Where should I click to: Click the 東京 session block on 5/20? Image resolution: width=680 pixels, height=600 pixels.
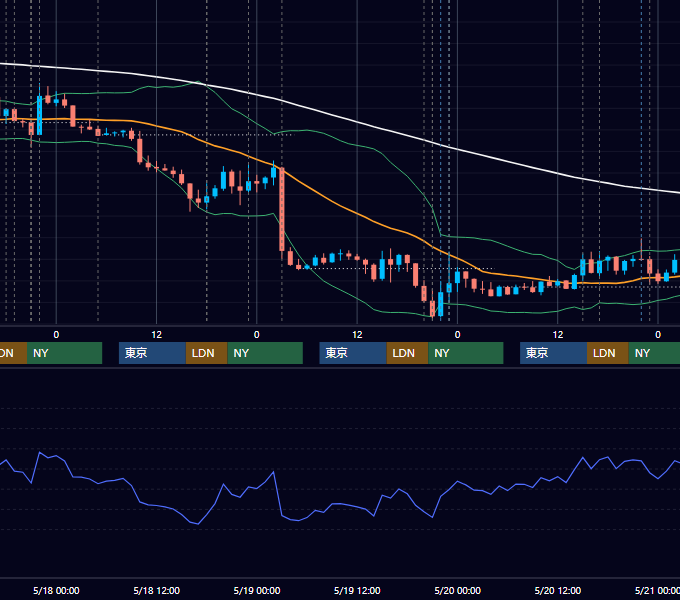(553, 353)
